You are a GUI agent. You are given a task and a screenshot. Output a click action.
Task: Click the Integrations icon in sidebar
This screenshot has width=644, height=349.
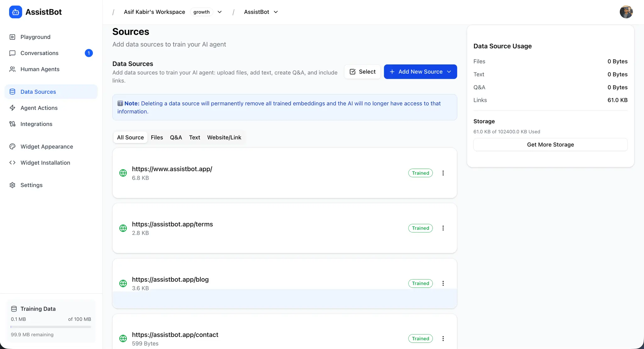13,124
